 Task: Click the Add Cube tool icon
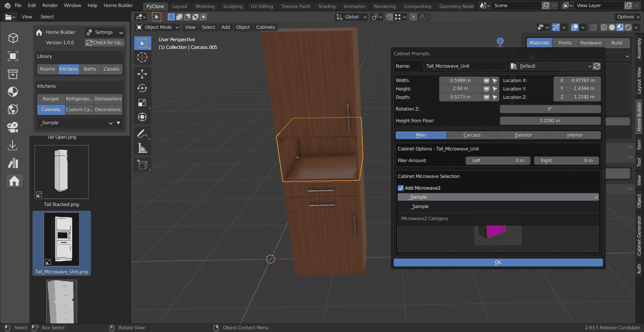point(142,165)
